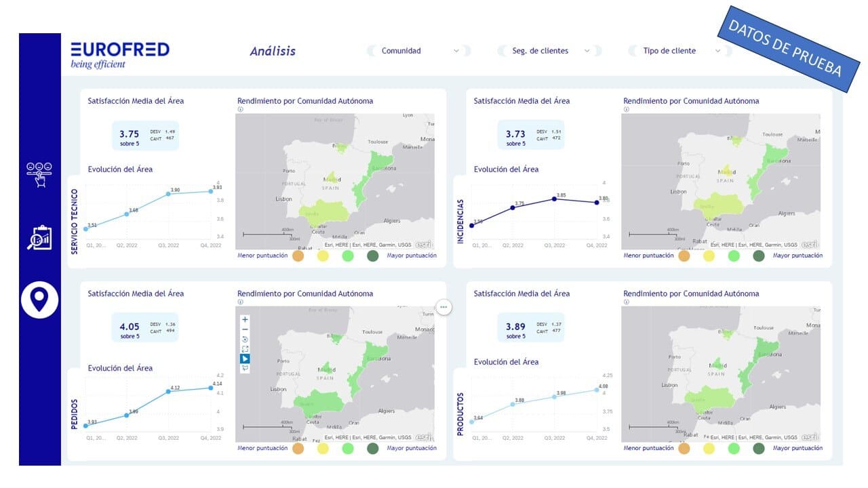
Task: Click the fullscreen extent icon on Pedidos map
Action: pos(245,349)
